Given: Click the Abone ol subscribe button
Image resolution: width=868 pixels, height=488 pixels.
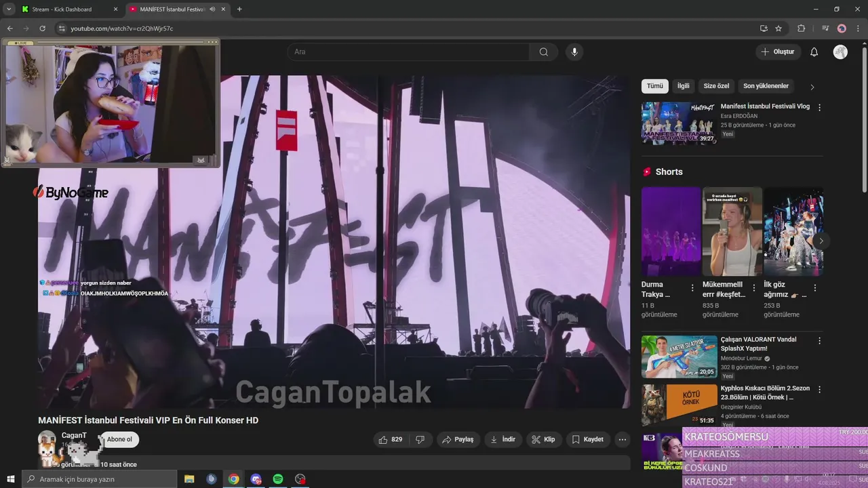Looking at the screenshot, I should tap(119, 439).
